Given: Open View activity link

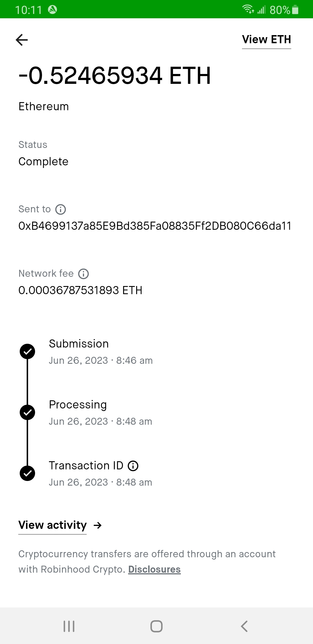Looking at the screenshot, I should [52, 525].
